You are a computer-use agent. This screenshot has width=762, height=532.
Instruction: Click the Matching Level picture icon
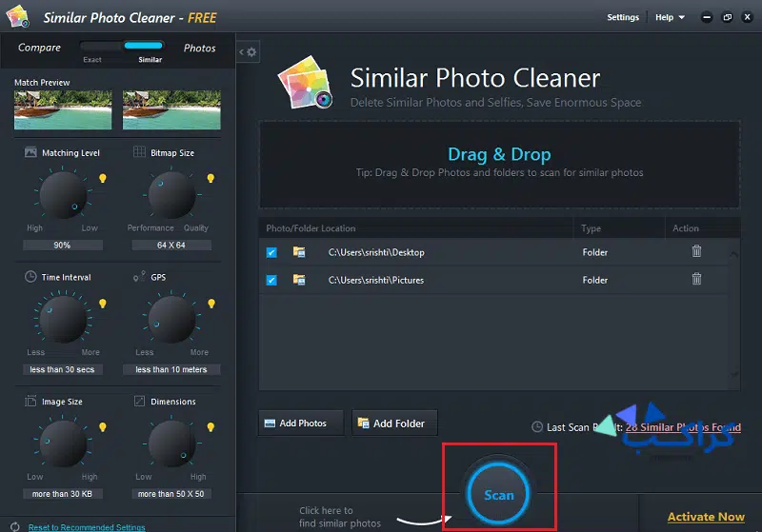[x=30, y=152]
